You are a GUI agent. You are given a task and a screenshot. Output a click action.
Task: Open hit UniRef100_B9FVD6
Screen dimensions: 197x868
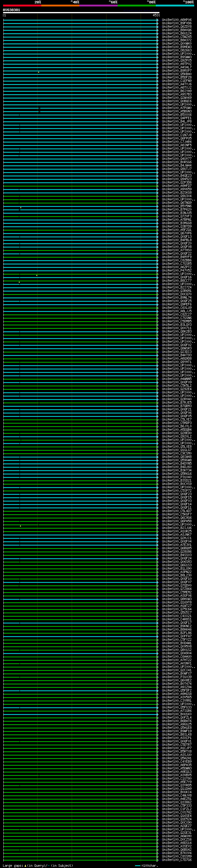(176, 23)
